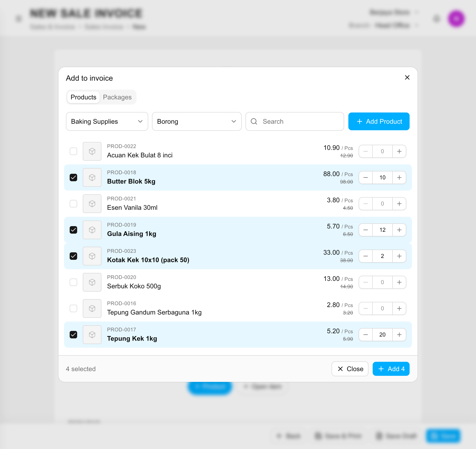Viewport: 476px width, 449px height.
Task: Click the quantity field showing 20 for Tepung Kek
Action: [382, 335]
